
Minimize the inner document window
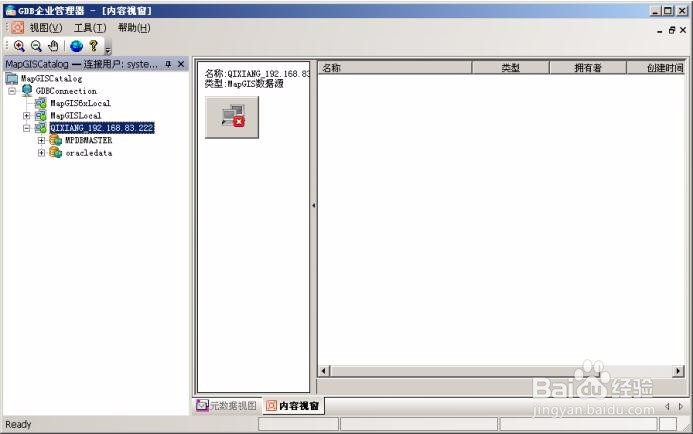[659, 30]
